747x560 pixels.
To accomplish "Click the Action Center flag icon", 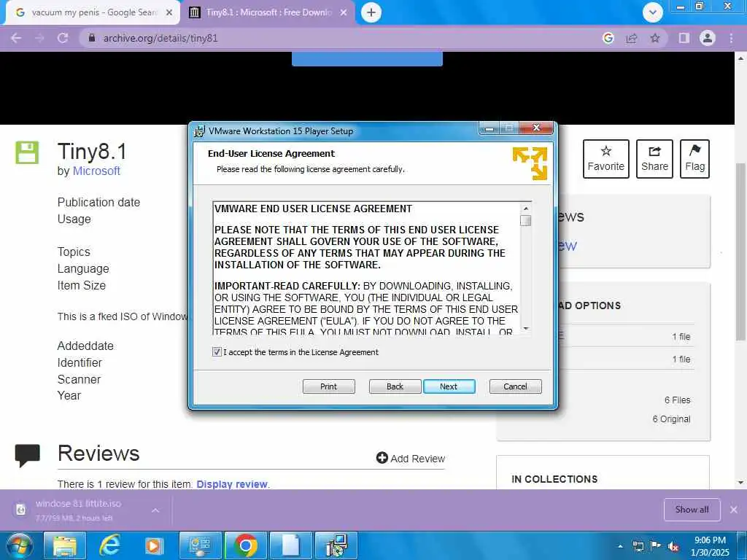I will [656, 546].
